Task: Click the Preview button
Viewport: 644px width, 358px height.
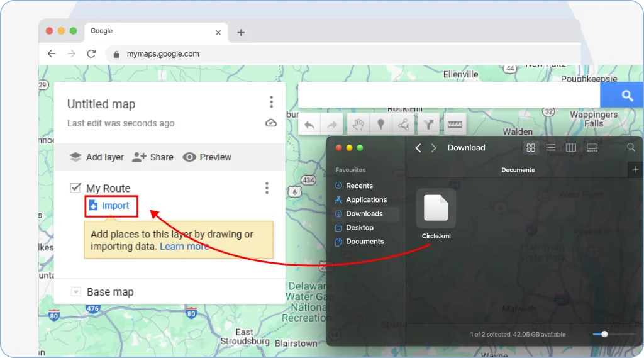Action: click(207, 157)
